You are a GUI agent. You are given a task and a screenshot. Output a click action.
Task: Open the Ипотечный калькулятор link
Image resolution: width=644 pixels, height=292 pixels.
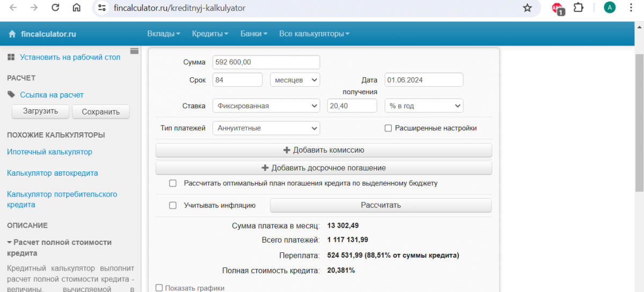pyautogui.click(x=49, y=152)
